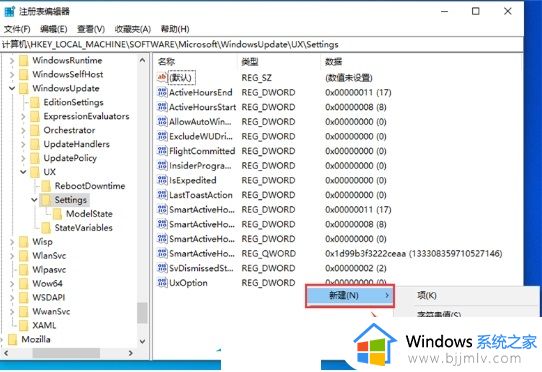Click the Registry Editor app icon in title bar

(9, 11)
